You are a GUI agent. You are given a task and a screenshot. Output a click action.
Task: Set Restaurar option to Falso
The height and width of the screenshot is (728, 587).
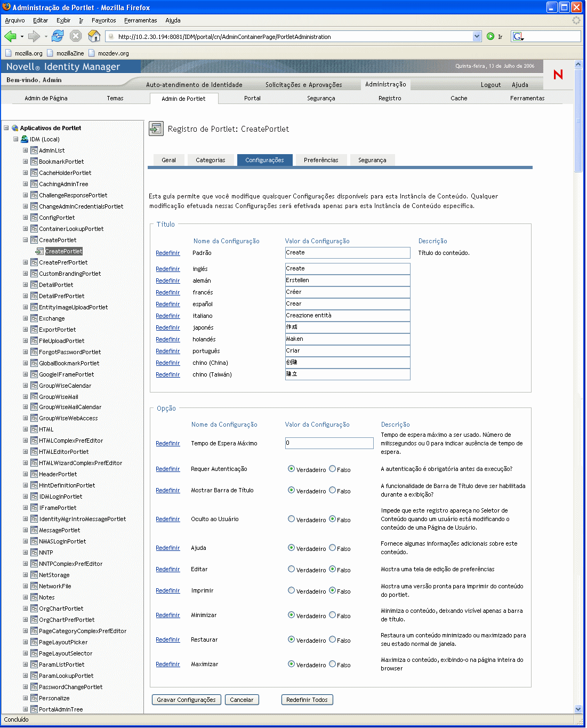tap(332, 639)
